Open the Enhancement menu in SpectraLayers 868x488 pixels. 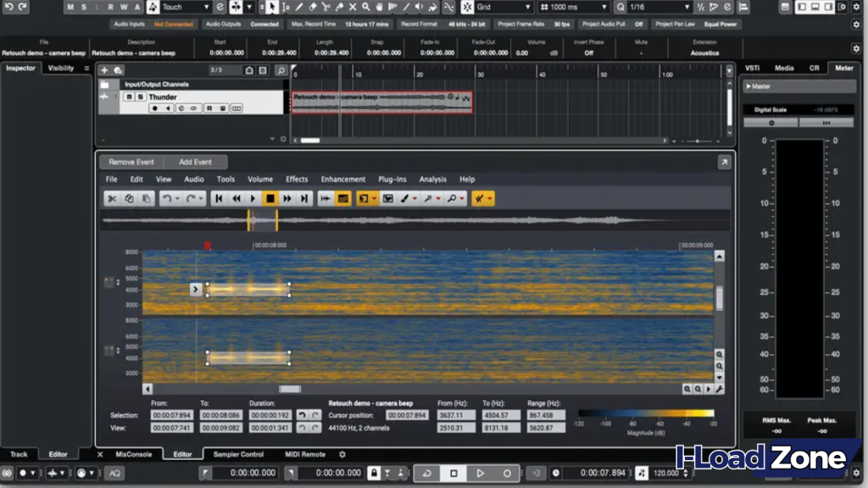tap(342, 179)
